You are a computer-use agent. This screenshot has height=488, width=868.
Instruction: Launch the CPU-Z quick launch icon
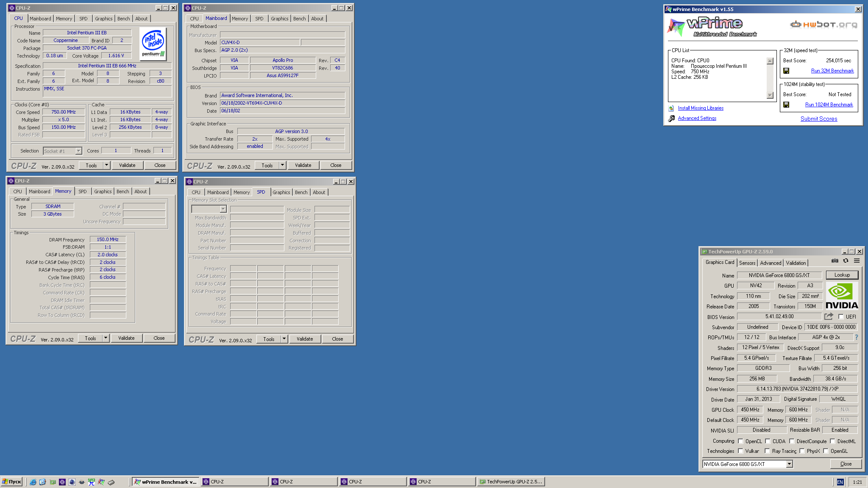click(x=62, y=482)
